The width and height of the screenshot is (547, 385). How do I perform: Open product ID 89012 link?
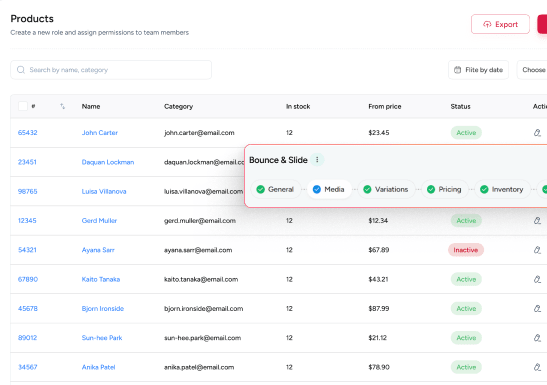28,338
